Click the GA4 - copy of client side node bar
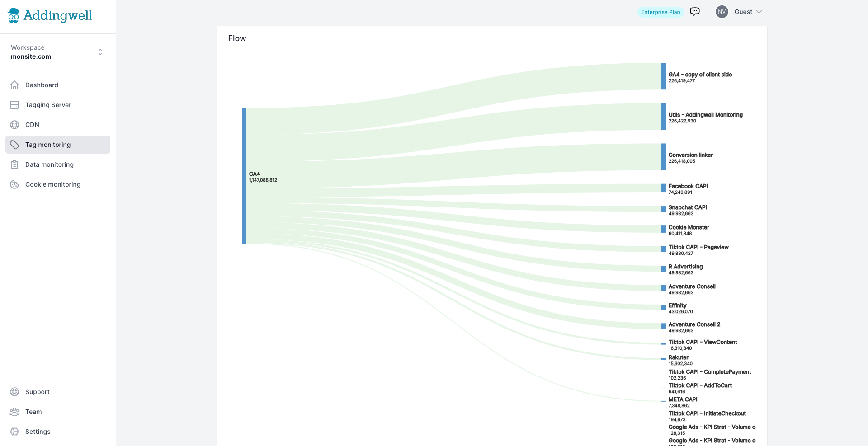 click(x=664, y=76)
